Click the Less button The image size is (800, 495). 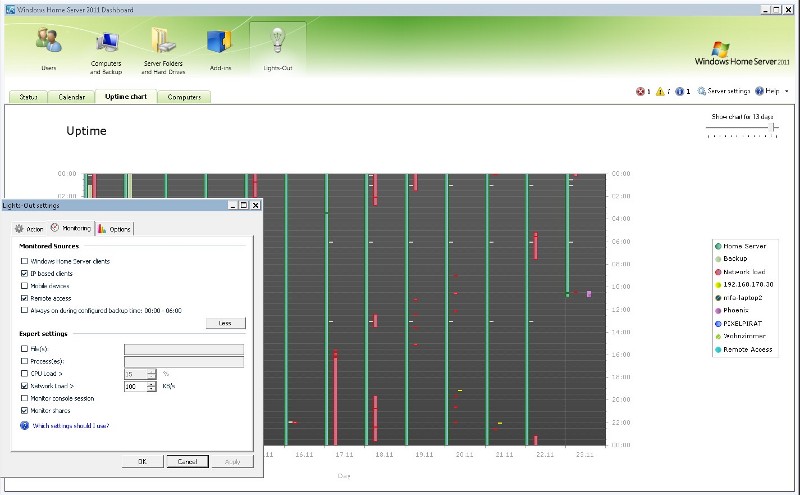225,323
